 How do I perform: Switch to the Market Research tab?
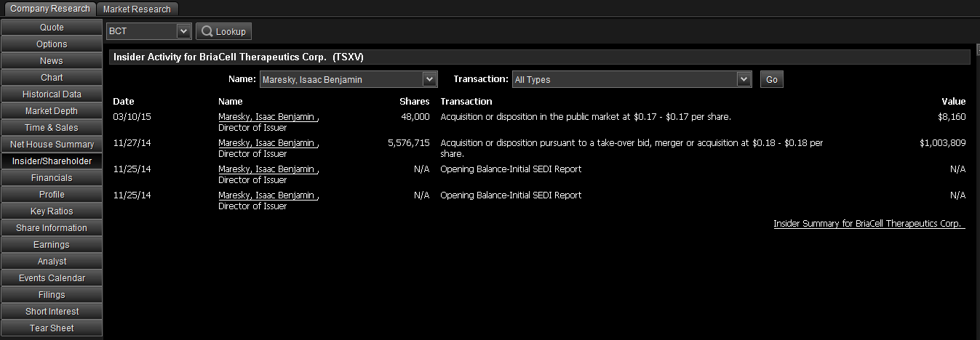click(x=137, y=9)
